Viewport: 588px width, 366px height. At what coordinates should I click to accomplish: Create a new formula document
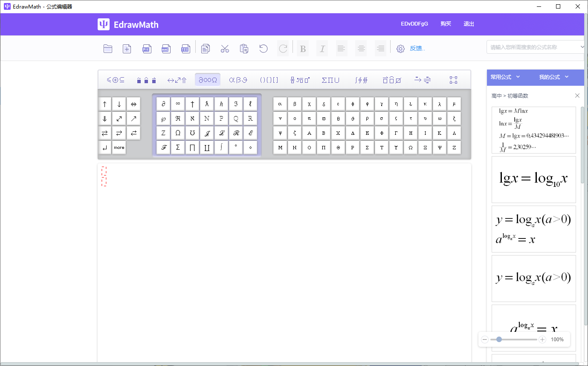point(127,49)
